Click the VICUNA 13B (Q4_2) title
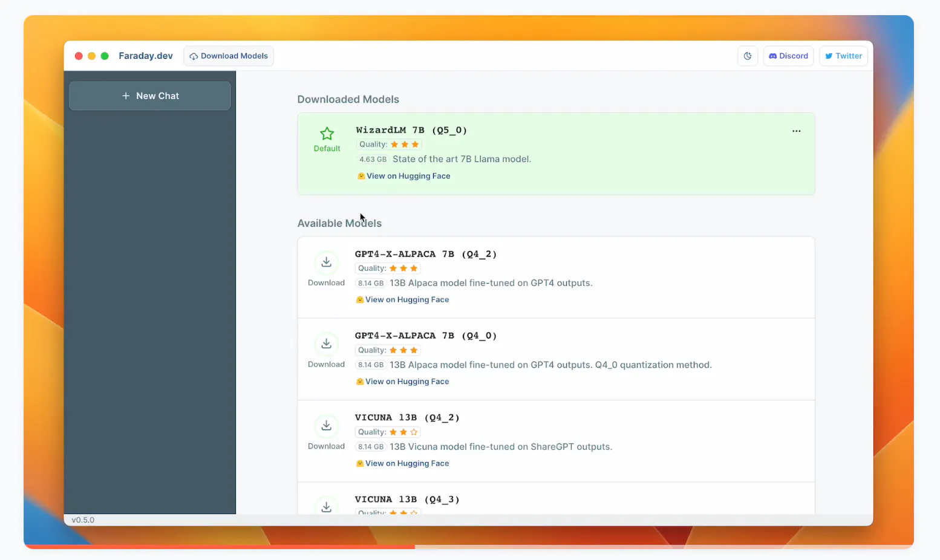Viewport: 940px width, 560px height. (407, 417)
